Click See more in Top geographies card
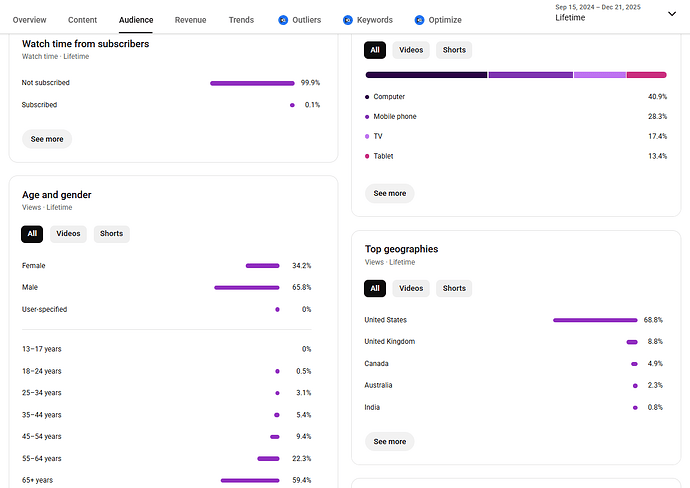The image size is (690, 488). [389, 441]
